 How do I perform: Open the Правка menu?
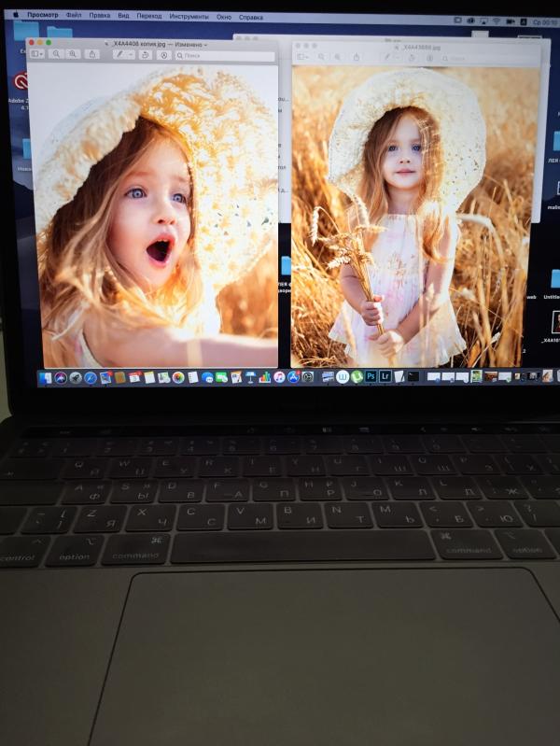coord(100,15)
